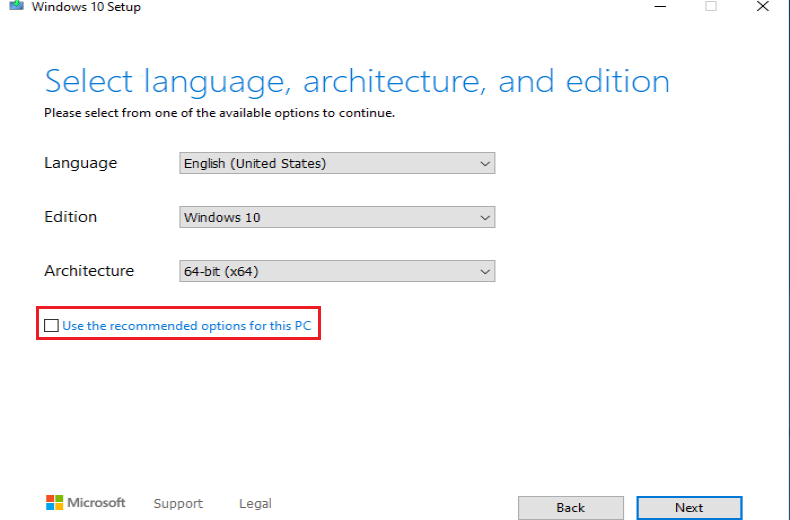
Task: Click the Back button
Action: pos(570,507)
